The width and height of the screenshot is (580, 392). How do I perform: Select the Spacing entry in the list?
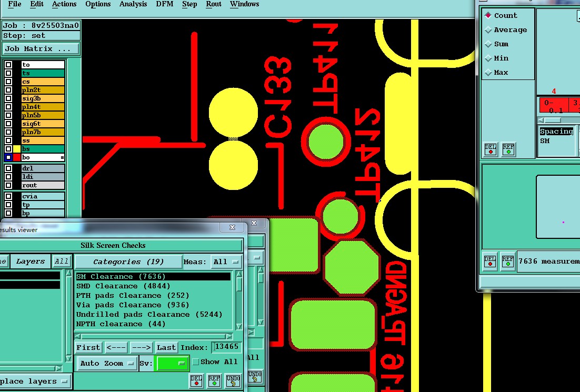[556, 132]
